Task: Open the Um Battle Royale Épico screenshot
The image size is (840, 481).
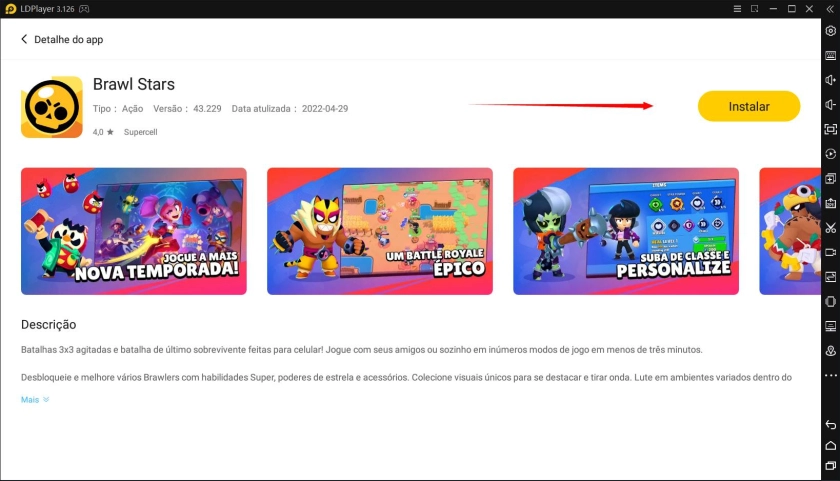Action: tap(379, 231)
